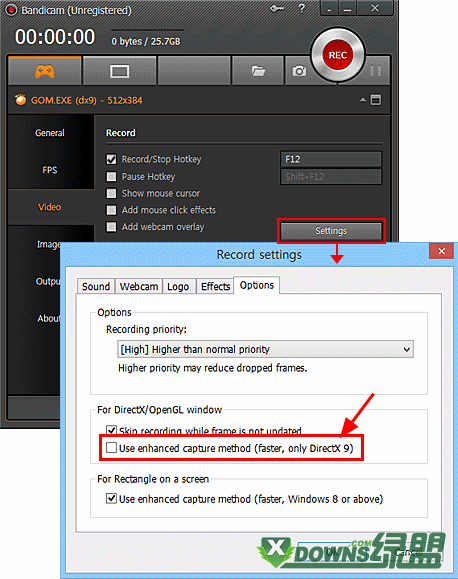
Task: Enable DirectX 9 enhanced capture method checkbox
Action: (111, 448)
